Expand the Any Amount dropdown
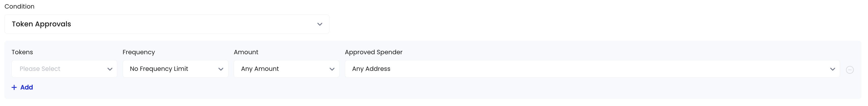868x106 pixels. click(x=286, y=69)
